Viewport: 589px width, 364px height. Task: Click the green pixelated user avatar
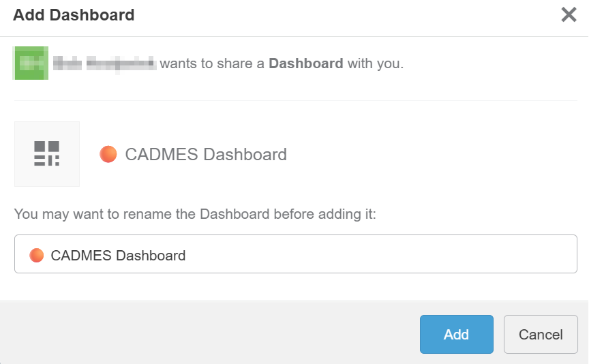tap(30, 63)
